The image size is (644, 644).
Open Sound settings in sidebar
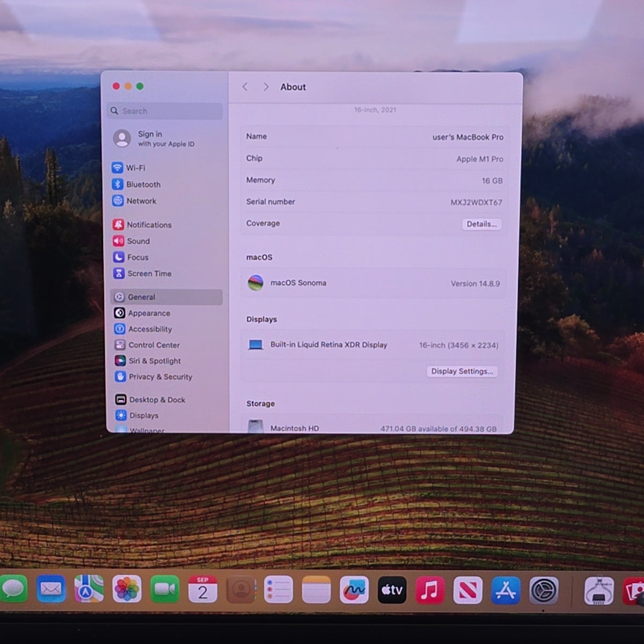(131, 241)
